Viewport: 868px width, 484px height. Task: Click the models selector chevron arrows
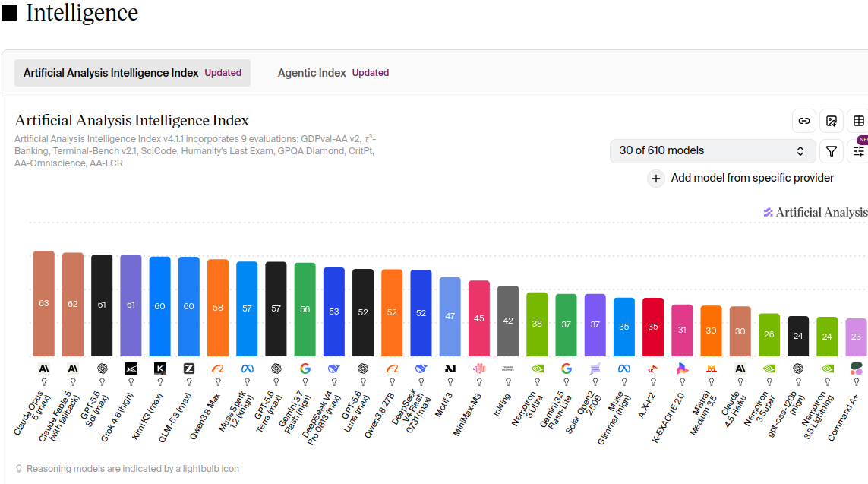point(800,151)
